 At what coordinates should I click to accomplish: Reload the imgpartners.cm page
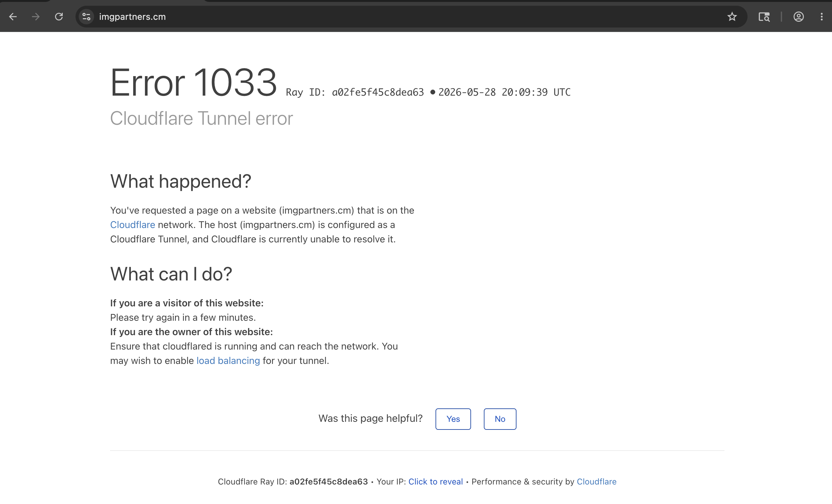(59, 17)
